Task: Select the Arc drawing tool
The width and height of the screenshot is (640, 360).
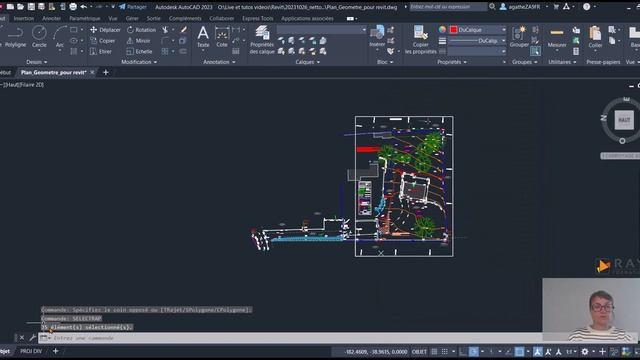Action: [60, 37]
